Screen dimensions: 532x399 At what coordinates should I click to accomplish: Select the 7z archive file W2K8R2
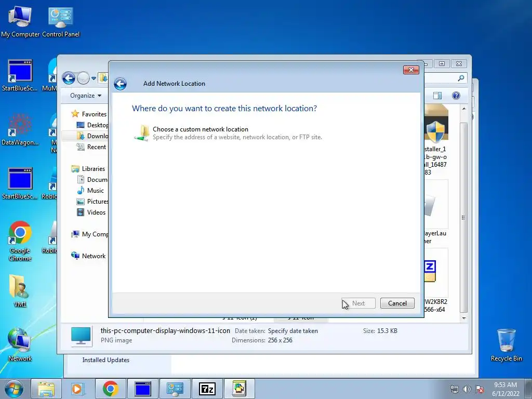point(436,281)
